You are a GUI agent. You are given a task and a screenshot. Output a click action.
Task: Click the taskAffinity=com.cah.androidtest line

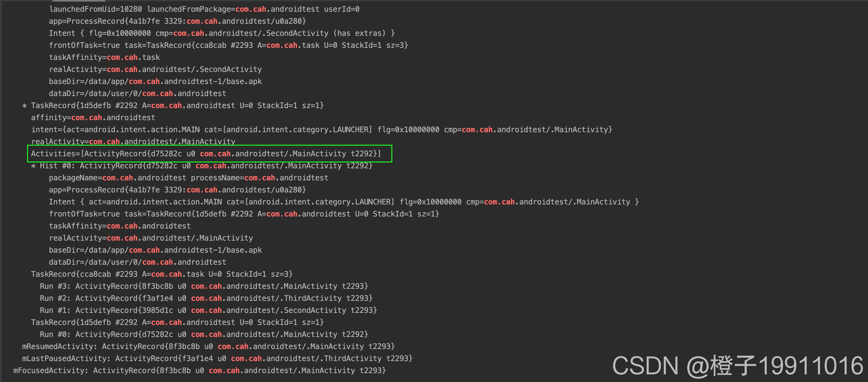coord(120,226)
